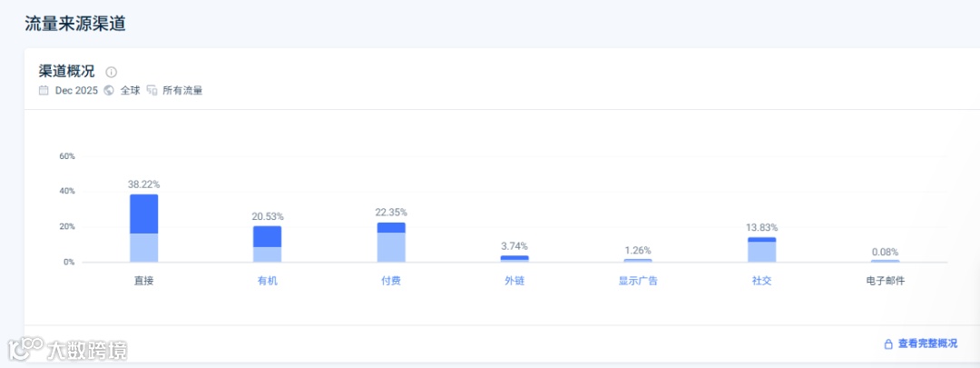Screen dimensions: 980x368
Task: Open the 外链 channel link
Action: point(514,281)
